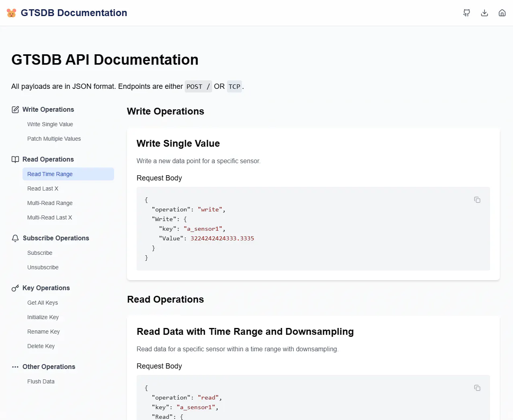Click the "POST /" code badge
The width and height of the screenshot is (513, 420).
coord(198,86)
